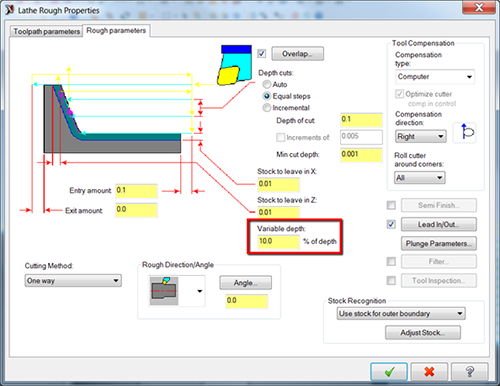The height and width of the screenshot is (386, 500).
Task: Select the Rough parameters tab
Action: (x=116, y=30)
